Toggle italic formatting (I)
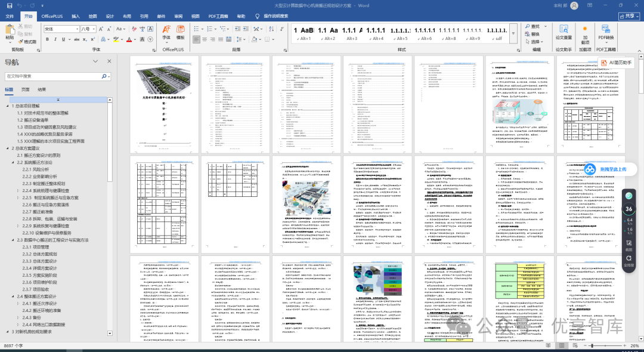644x352 pixels. 55,39
